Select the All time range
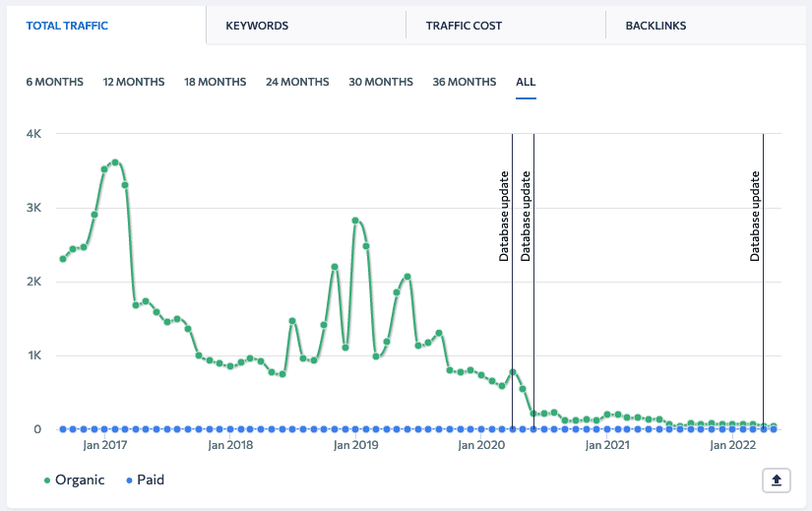812x511 pixels. [526, 82]
